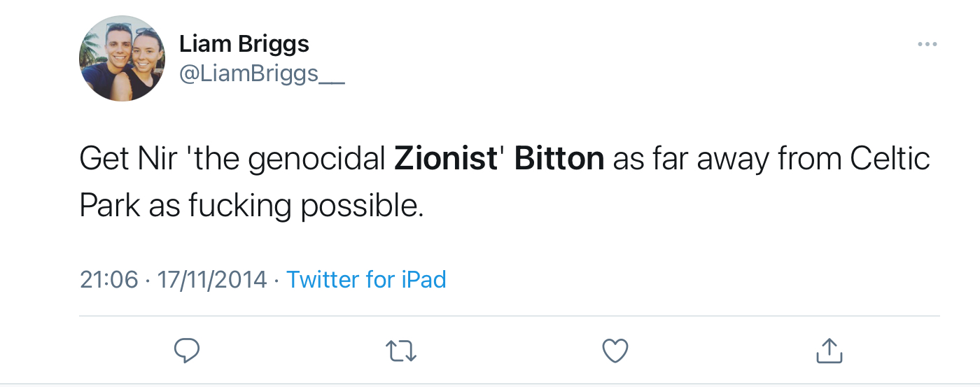
Task: Click the reply speech bubble icon
Action: pos(187,351)
